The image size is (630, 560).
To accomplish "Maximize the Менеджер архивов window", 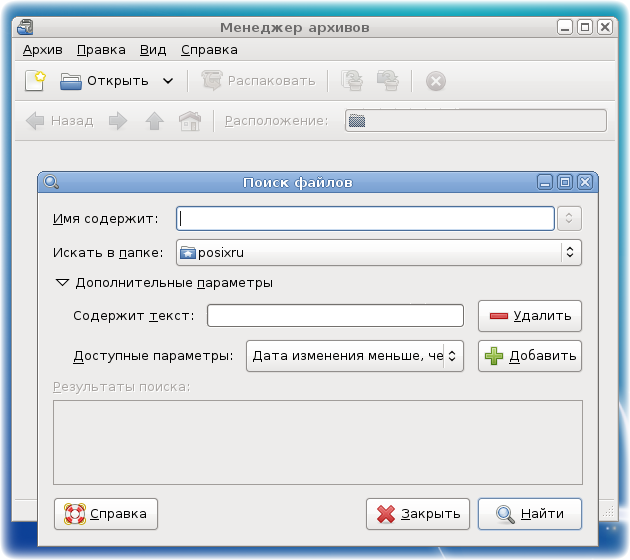I will click(x=585, y=27).
